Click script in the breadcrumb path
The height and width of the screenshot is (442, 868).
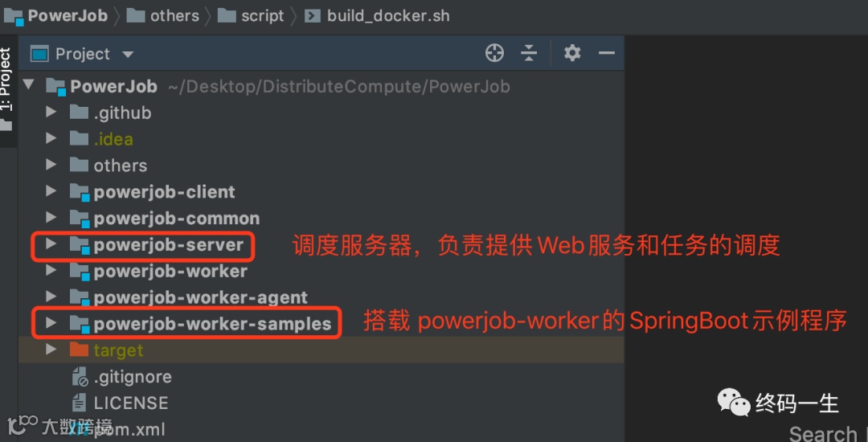coord(262,15)
